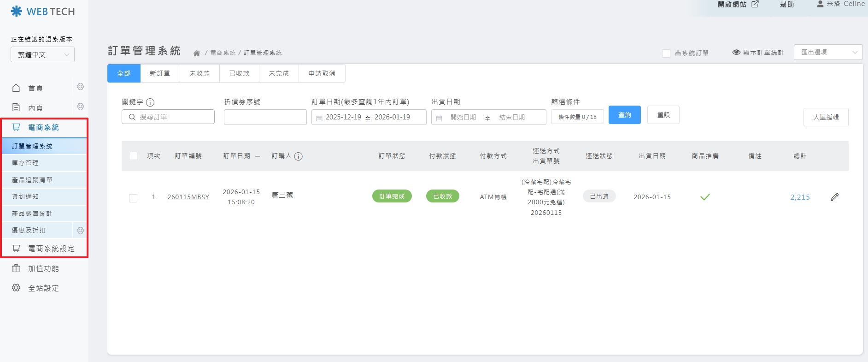This screenshot has width=868, height=362.
Task: Click the 結束日期 shipping date field
Action: (x=512, y=117)
